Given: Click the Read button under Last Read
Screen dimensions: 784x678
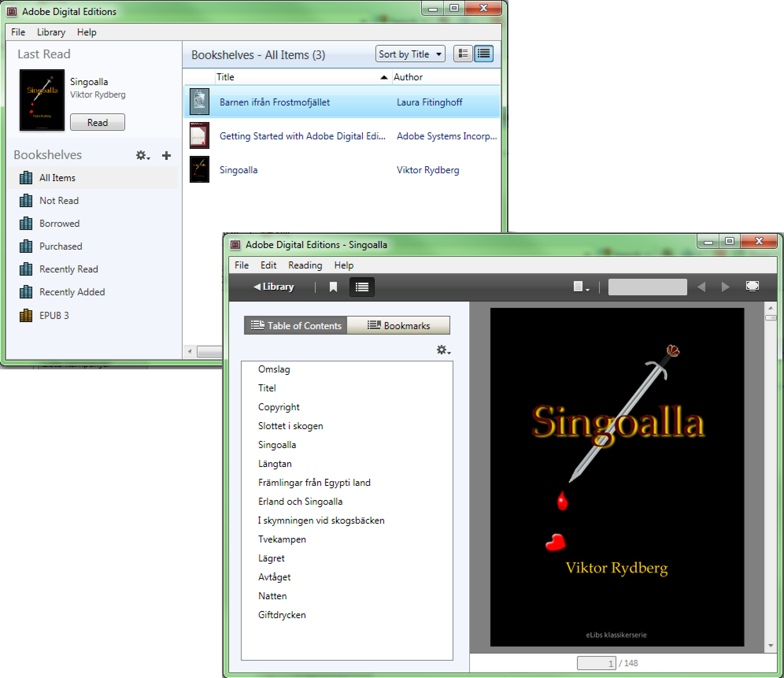Looking at the screenshot, I should tap(98, 122).
